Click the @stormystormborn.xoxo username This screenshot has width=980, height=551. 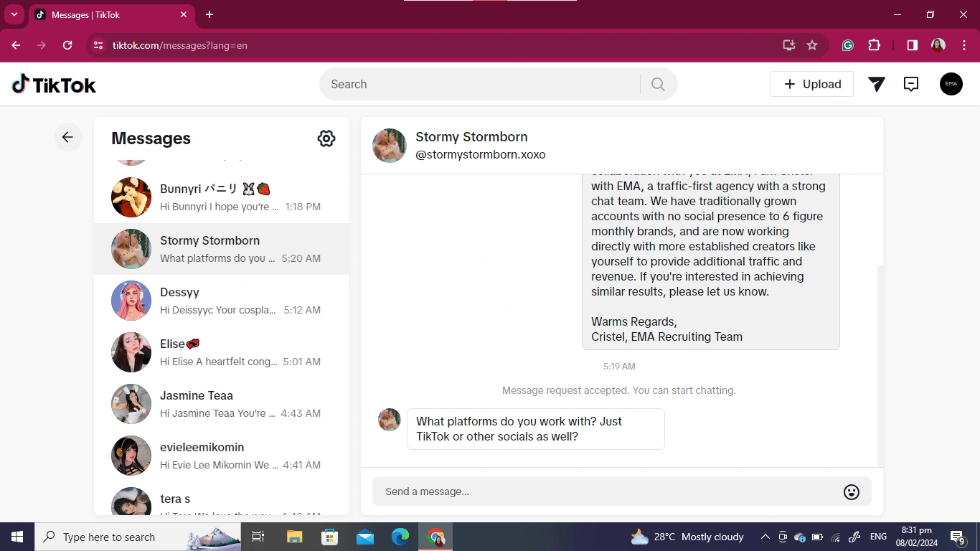coord(481,154)
